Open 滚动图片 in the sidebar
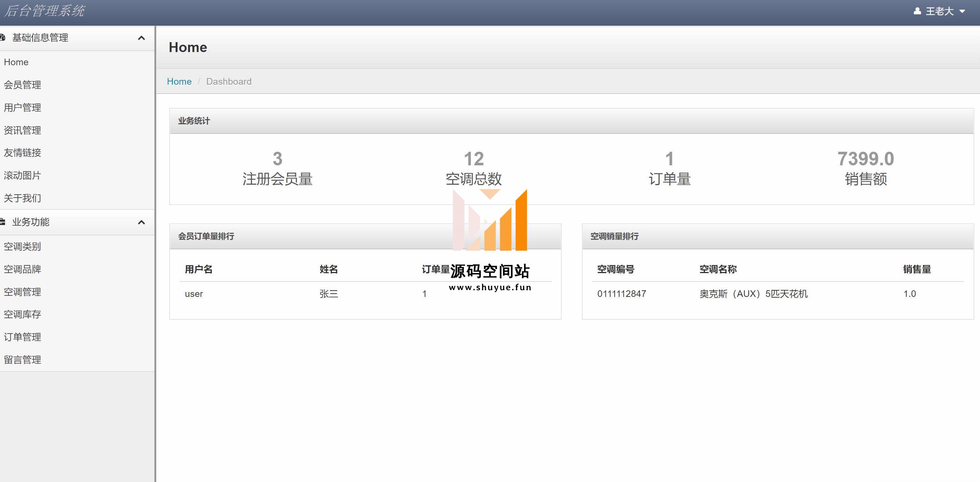 22,176
